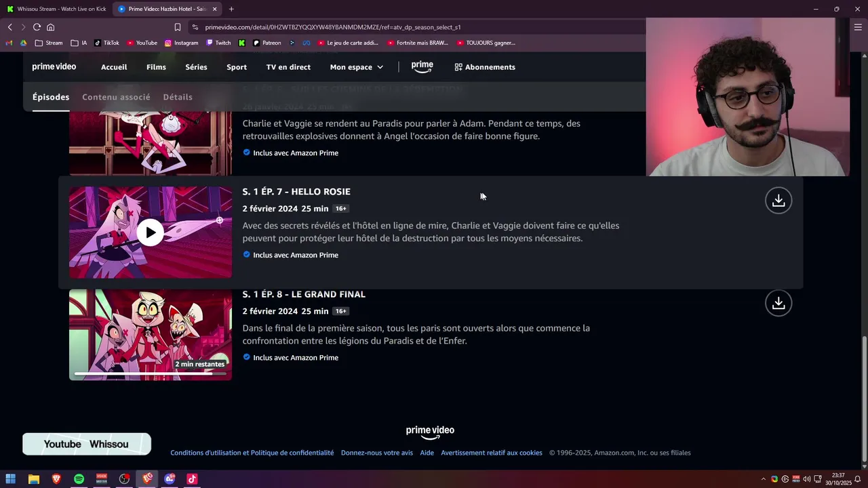The image size is (868, 488).
Task: Open the Sport section
Action: [x=237, y=67]
